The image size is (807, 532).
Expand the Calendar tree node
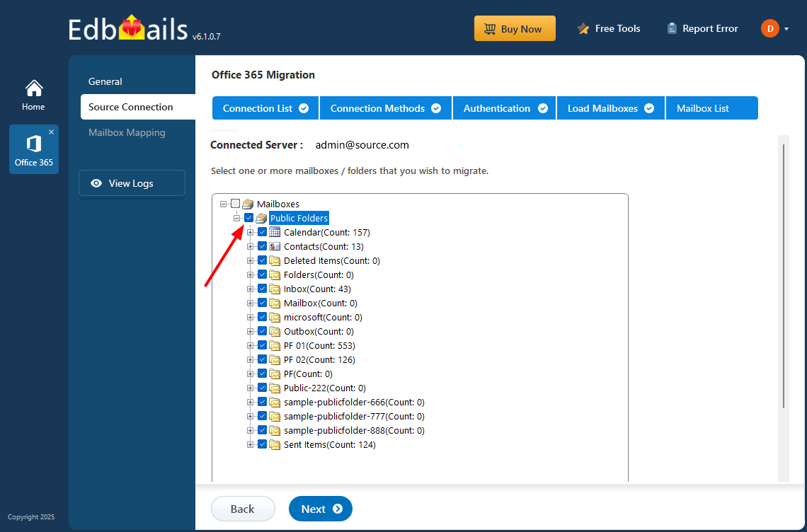pos(250,232)
